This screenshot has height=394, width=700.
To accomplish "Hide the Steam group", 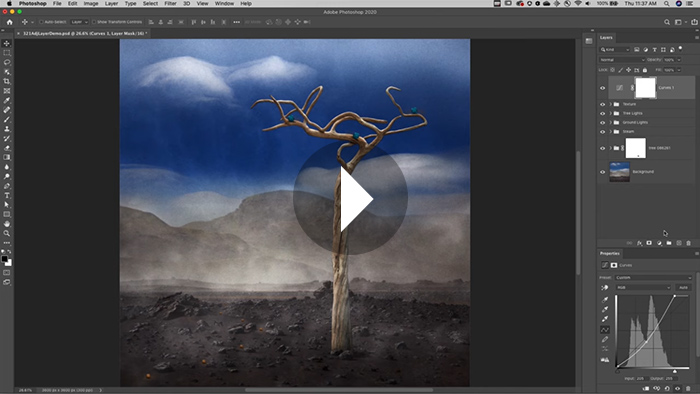I will (x=602, y=132).
